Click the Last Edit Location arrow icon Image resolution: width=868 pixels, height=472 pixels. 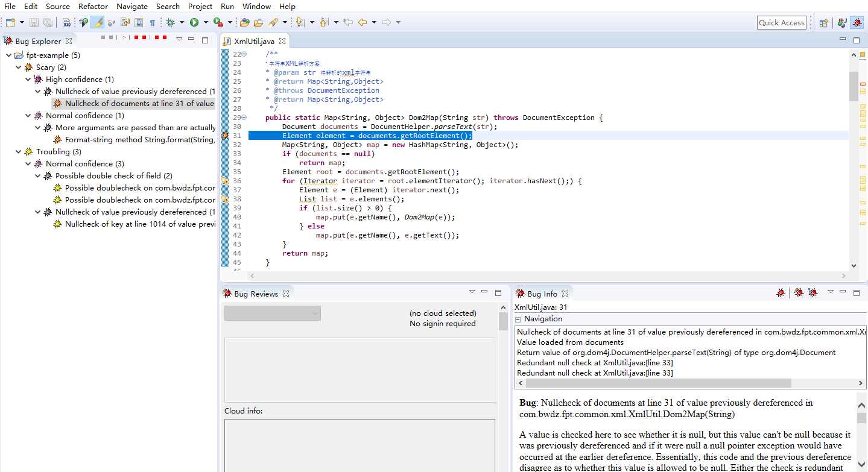348,22
